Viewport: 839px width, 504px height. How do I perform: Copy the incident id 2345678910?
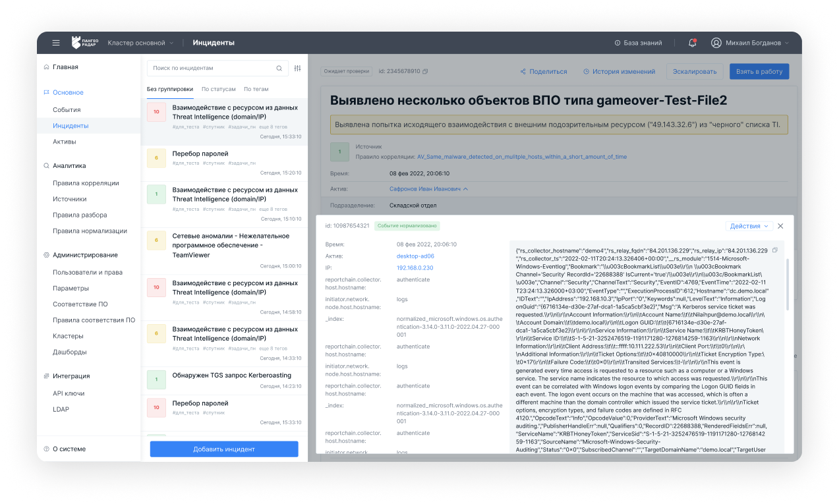425,71
